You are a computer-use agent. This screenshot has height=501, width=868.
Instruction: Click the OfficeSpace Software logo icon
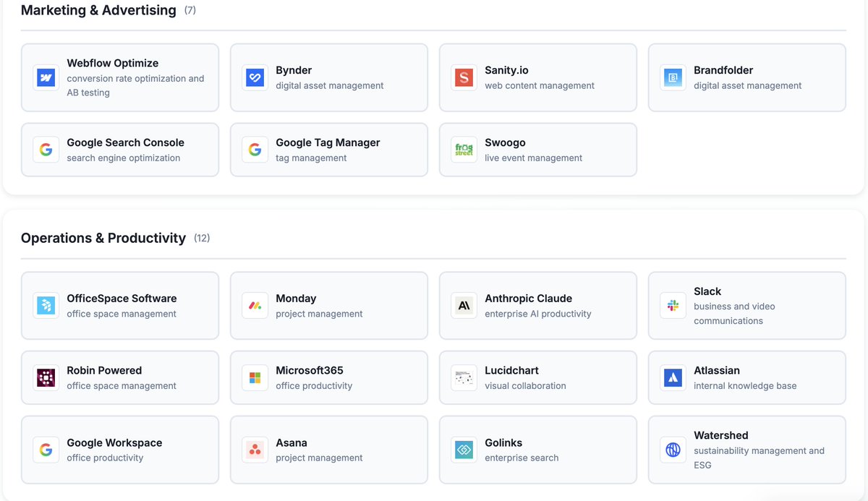(x=46, y=306)
